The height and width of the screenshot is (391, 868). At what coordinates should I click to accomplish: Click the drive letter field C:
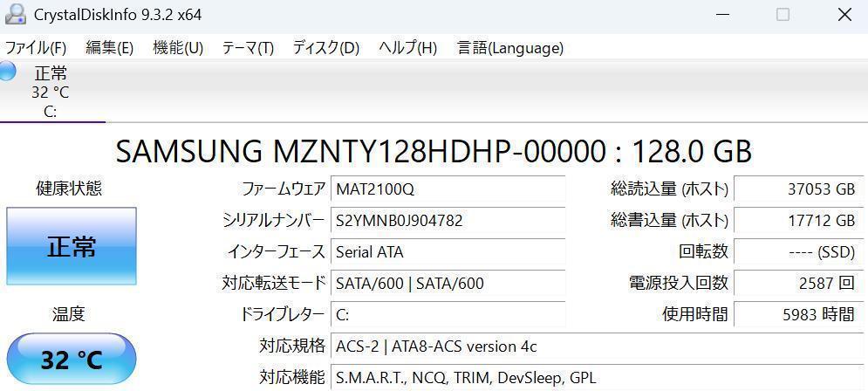click(448, 315)
